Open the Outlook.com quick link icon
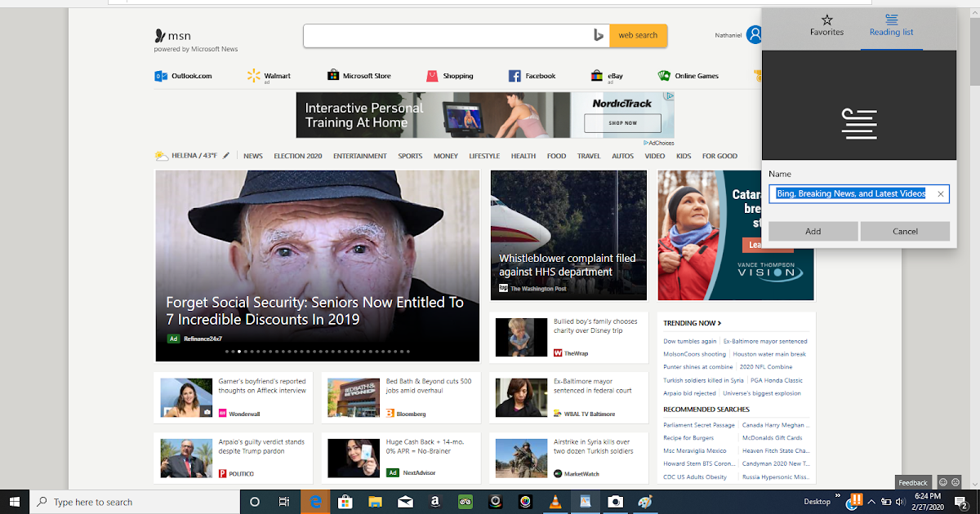Viewport: 980px width, 514px height. [161, 76]
